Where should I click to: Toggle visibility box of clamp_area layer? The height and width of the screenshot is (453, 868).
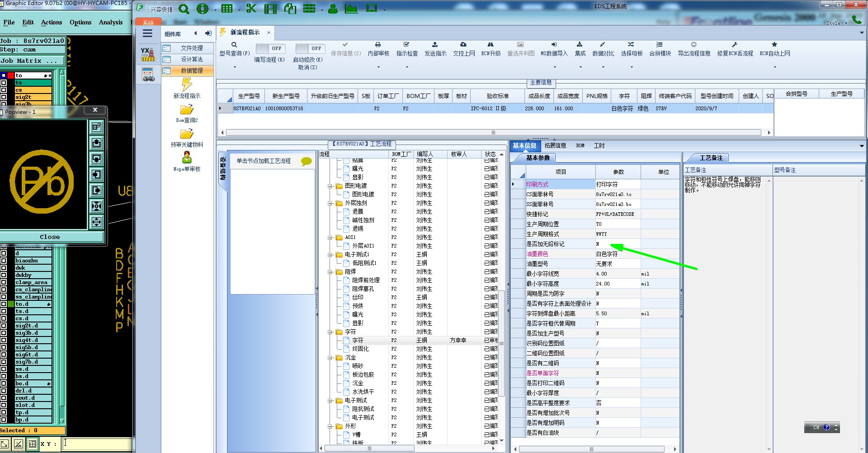point(4,282)
